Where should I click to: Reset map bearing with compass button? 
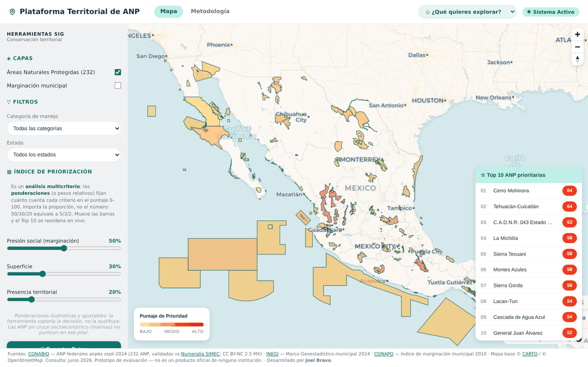577,59
